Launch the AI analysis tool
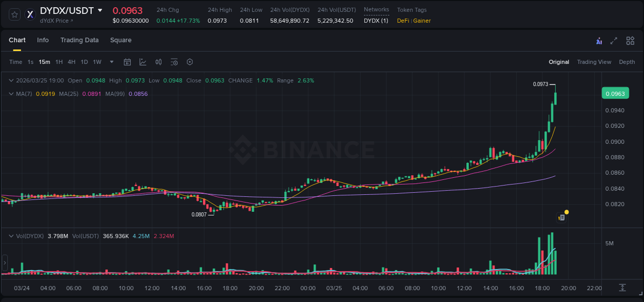The height and width of the screenshot is (302, 644). 599,40
